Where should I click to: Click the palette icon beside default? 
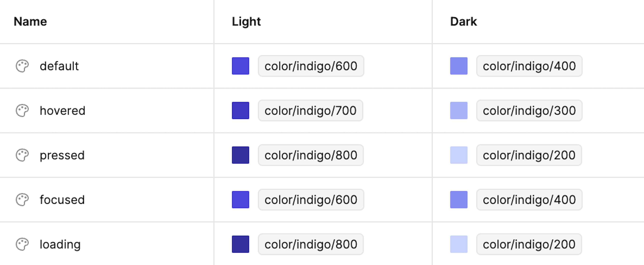(x=22, y=66)
